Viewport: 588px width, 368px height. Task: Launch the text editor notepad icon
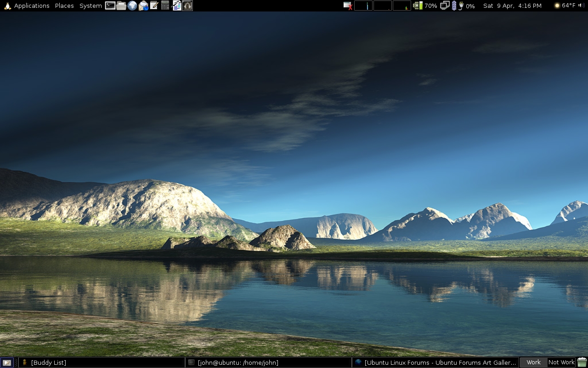[154, 6]
